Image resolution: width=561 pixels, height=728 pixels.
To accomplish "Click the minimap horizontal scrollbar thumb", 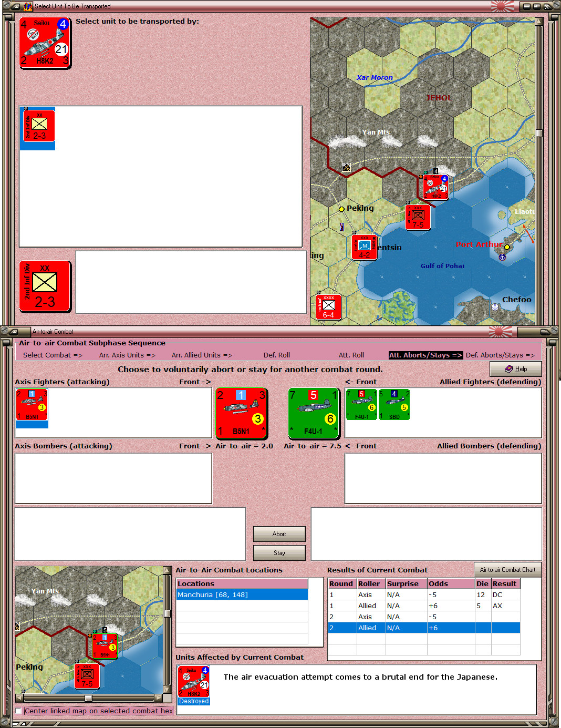I will tap(88, 698).
